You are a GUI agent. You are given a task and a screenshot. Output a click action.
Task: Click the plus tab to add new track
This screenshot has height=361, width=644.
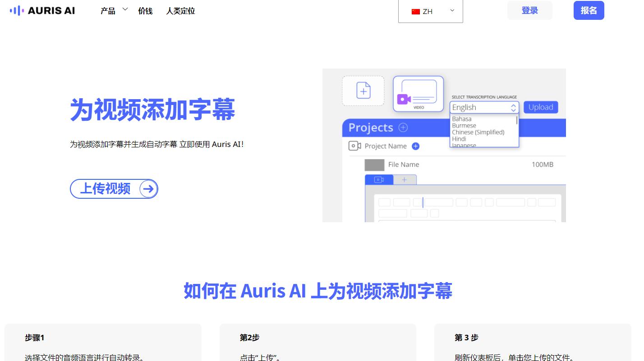point(405,179)
